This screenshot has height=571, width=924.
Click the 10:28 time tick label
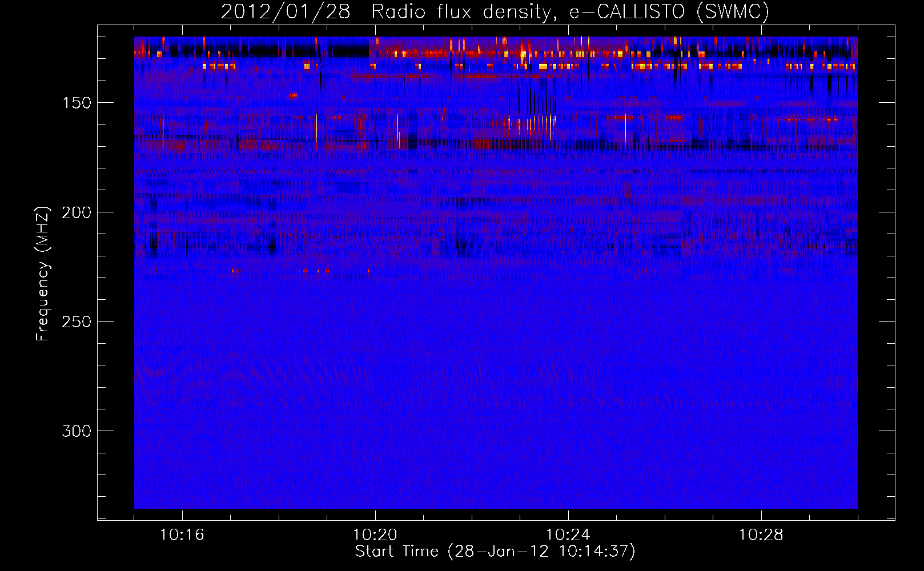click(761, 535)
